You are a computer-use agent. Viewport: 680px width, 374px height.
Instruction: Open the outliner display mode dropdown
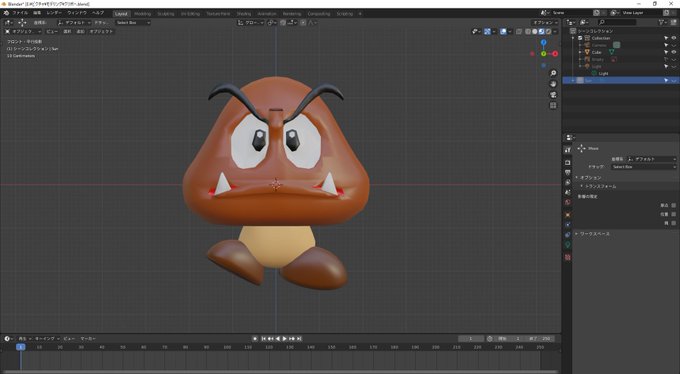[584, 22]
